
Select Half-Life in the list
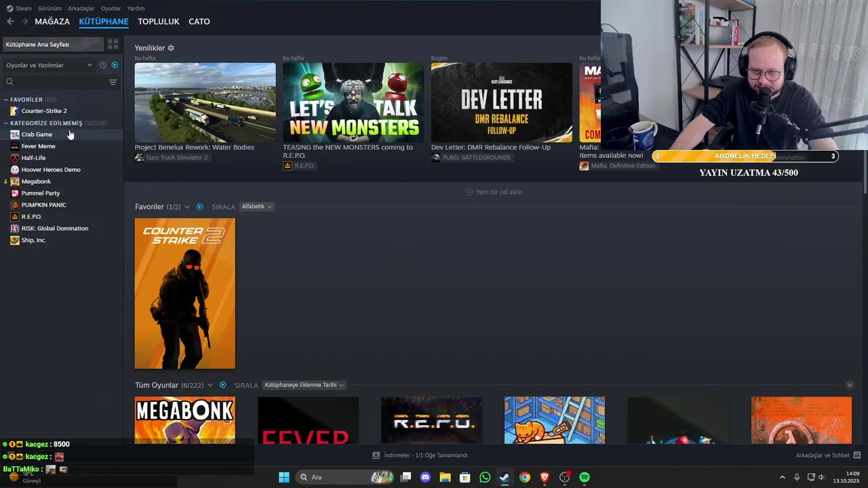point(33,158)
